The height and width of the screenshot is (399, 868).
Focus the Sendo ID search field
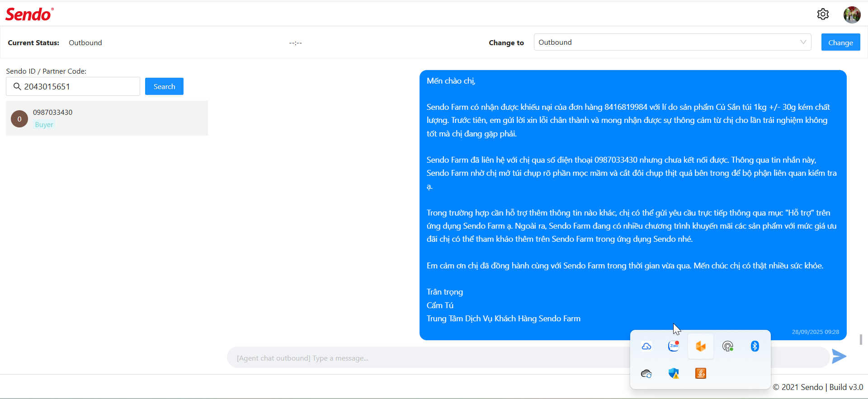point(73,86)
